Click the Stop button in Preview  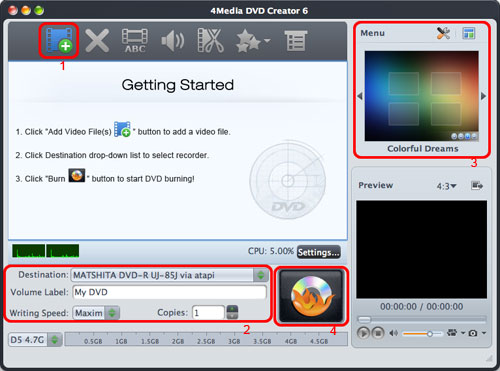pos(378,333)
